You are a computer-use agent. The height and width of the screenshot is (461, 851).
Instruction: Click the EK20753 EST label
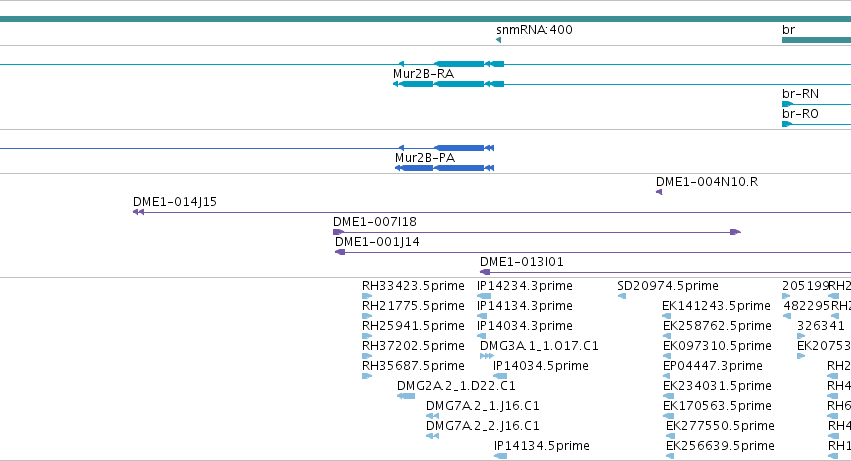tap(824, 346)
